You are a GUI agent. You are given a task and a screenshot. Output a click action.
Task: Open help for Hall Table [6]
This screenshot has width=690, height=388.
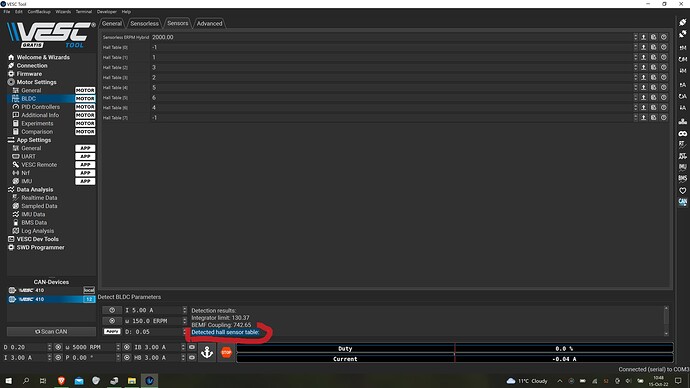coord(664,108)
